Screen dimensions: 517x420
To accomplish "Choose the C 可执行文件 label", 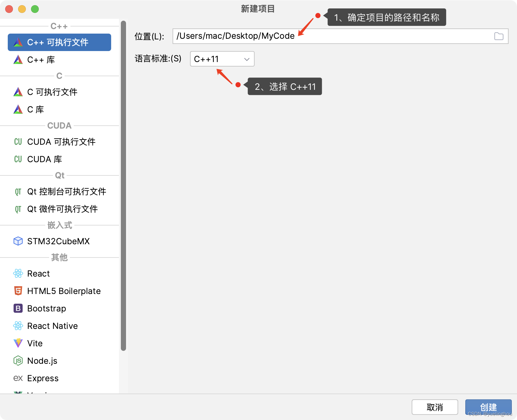I will point(52,92).
